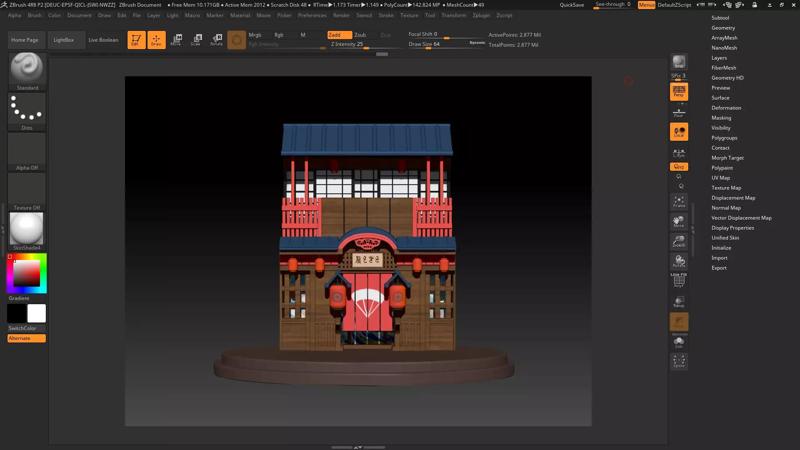This screenshot has height=450, width=800.
Task: Expand the Polygroups subpalette
Action: coord(724,138)
